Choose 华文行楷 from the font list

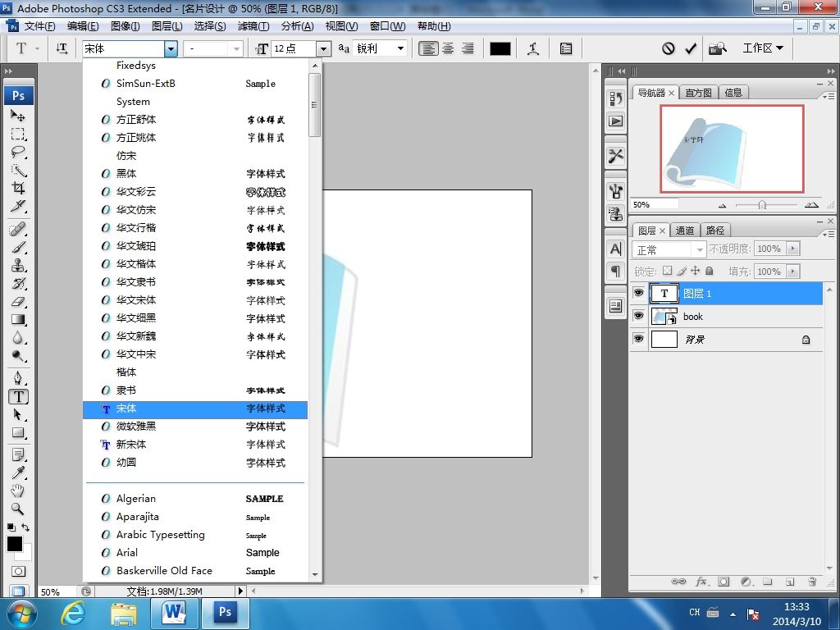click(x=195, y=228)
